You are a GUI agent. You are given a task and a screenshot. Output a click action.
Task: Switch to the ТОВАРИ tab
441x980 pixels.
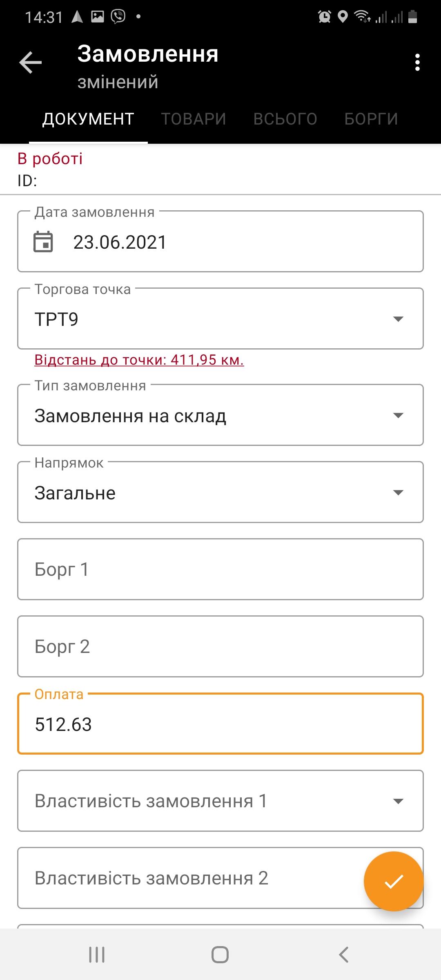click(194, 119)
